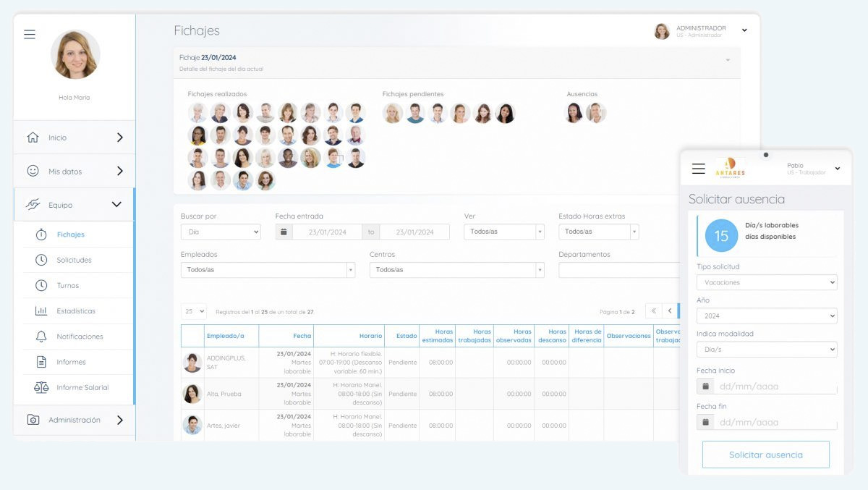Open the Empleados Todos/as dropdown
This screenshot has width=868, height=490.
point(268,270)
